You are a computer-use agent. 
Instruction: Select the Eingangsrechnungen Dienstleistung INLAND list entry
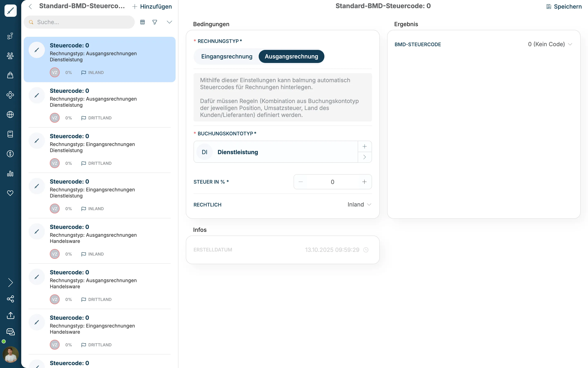coord(100,196)
